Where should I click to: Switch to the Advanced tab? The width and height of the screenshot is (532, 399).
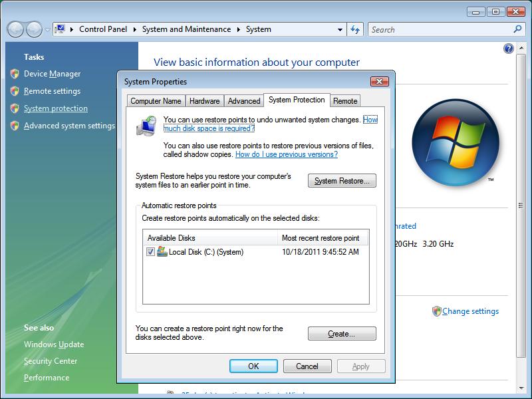tap(243, 101)
